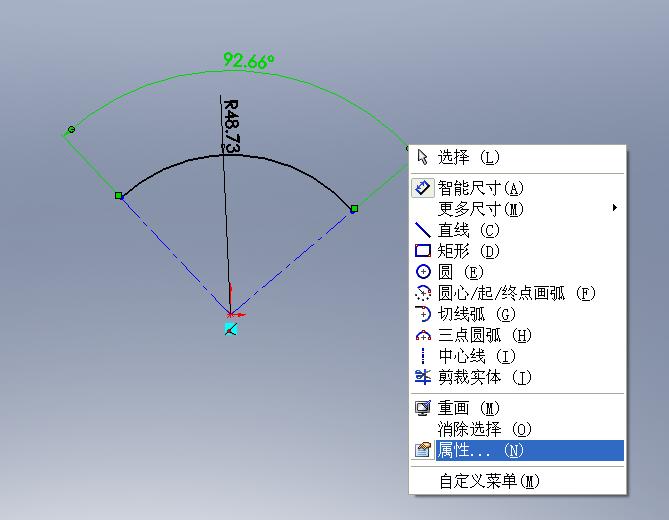Choose 中心线 (I) menu entry

coord(518,356)
